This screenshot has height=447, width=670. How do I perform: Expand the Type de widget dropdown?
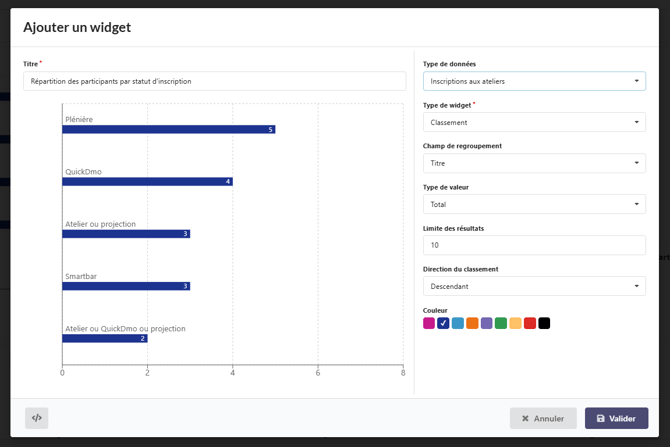(534, 122)
